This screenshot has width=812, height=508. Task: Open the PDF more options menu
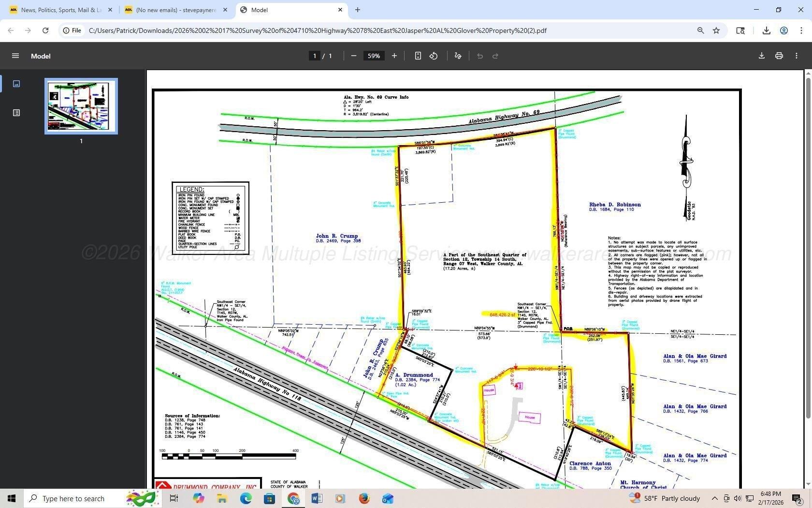tap(797, 56)
